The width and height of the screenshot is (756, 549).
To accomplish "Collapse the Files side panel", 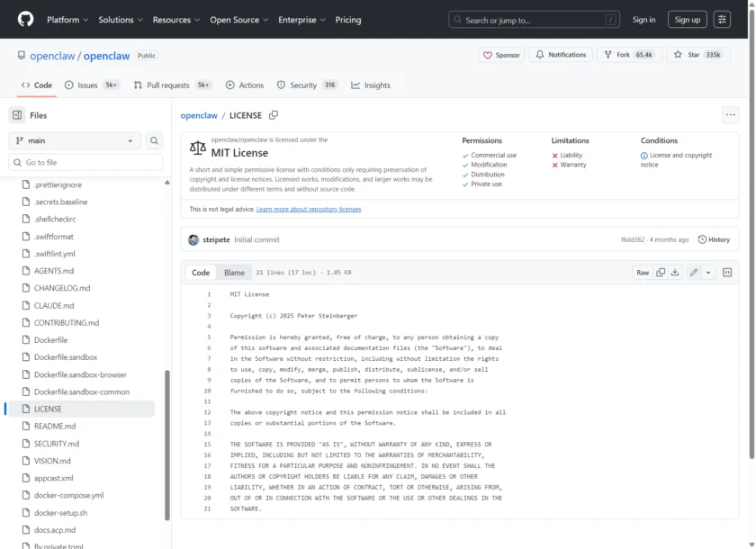I will click(x=17, y=115).
